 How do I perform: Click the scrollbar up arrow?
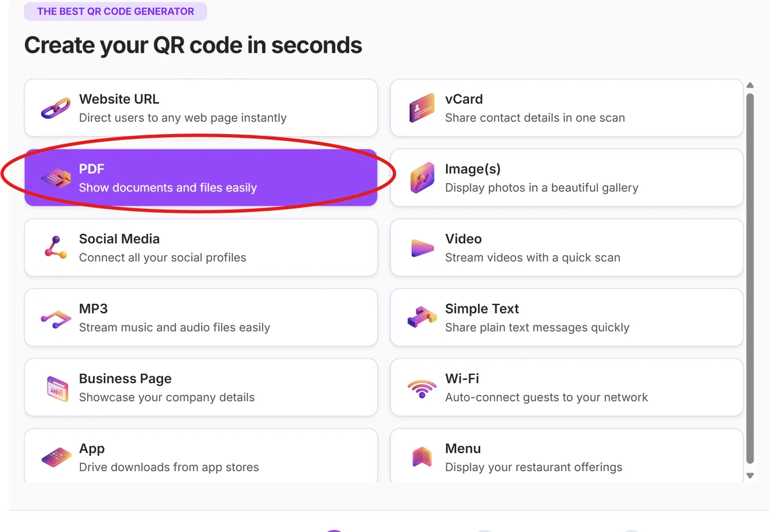point(750,84)
